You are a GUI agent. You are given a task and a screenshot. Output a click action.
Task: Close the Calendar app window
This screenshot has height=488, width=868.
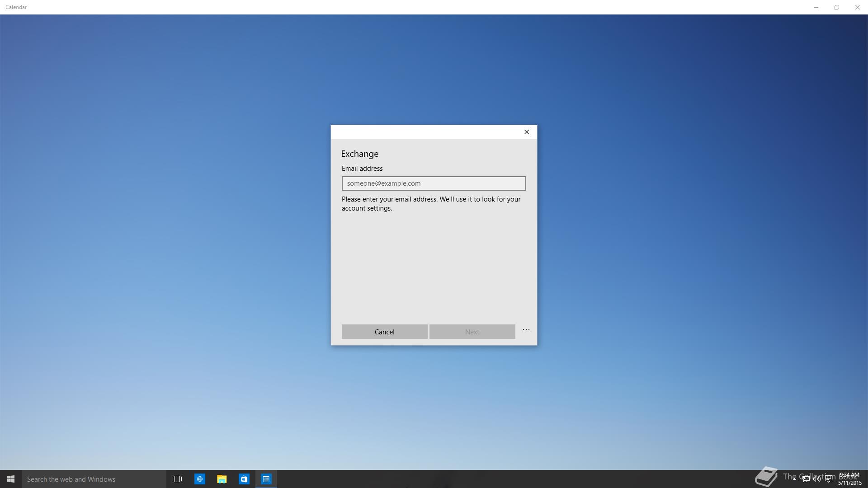(857, 7)
